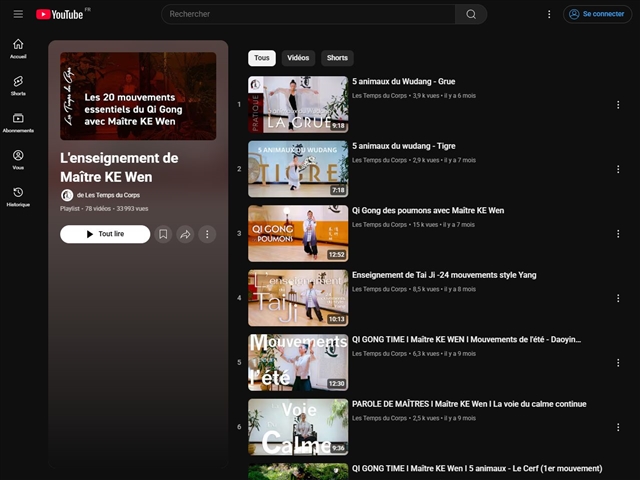Open title 5 animaux du wudang - Tigre
640x480 pixels.
click(403, 146)
